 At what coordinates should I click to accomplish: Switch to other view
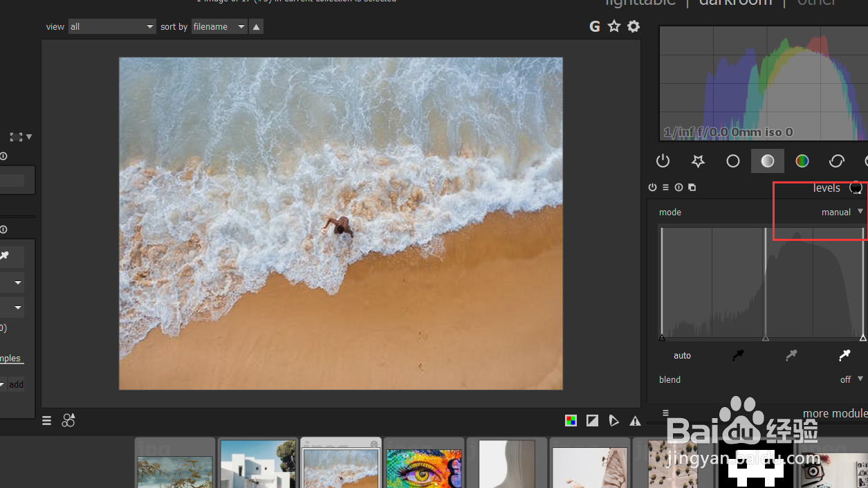[x=816, y=2]
